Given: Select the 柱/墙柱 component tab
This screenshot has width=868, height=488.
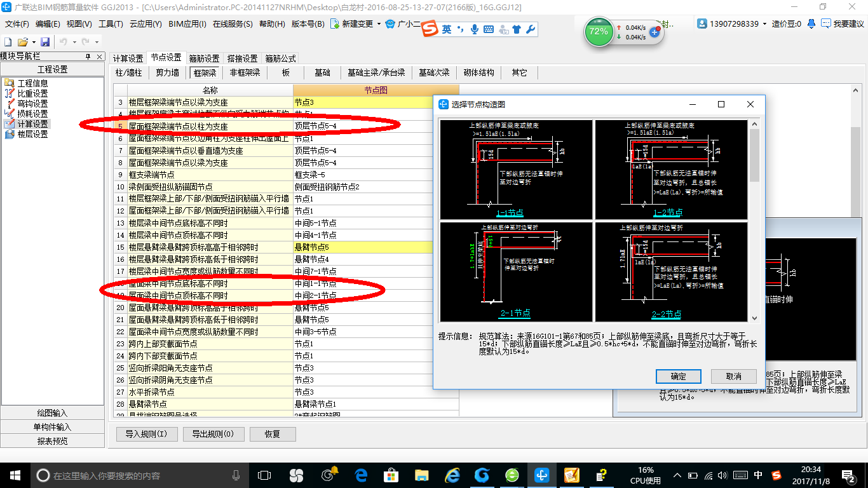Looking at the screenshot, I should click(129, 73).
